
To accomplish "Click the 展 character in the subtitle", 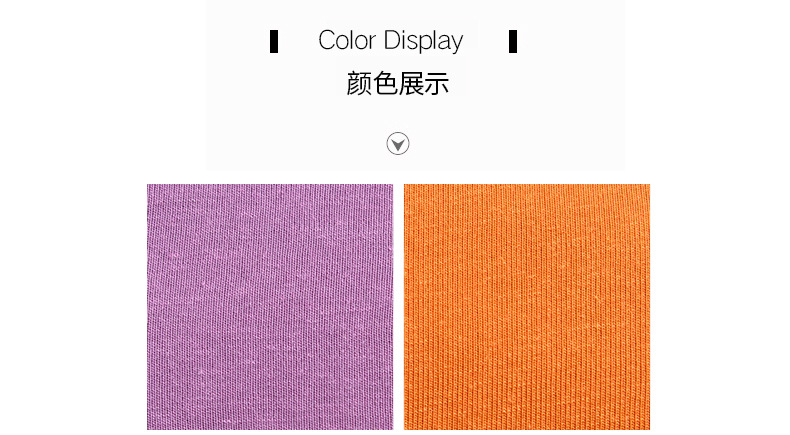I will point(411,84).
